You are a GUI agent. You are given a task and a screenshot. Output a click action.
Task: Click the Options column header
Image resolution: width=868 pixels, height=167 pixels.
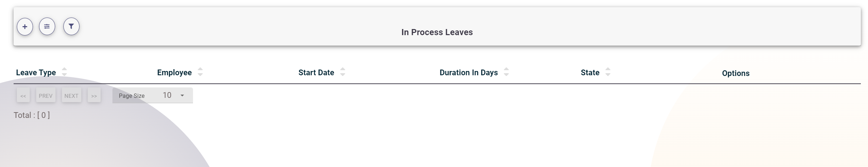tap(736, 73)
